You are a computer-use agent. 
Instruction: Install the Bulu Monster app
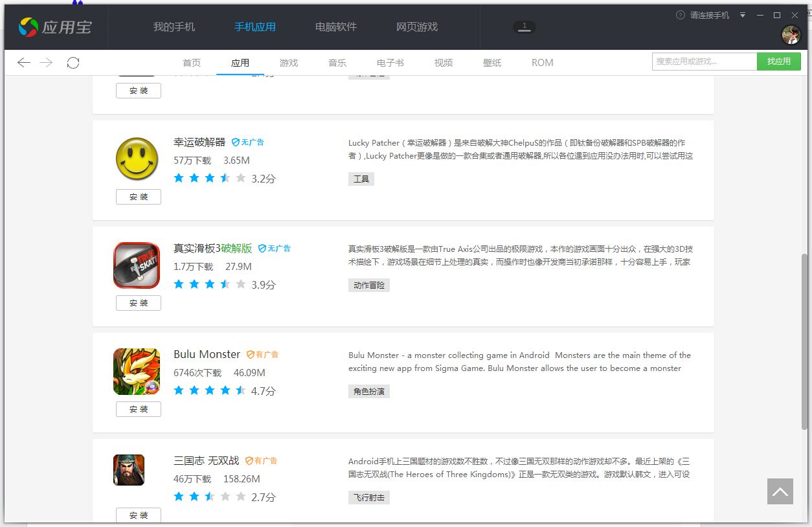[139, 409]
